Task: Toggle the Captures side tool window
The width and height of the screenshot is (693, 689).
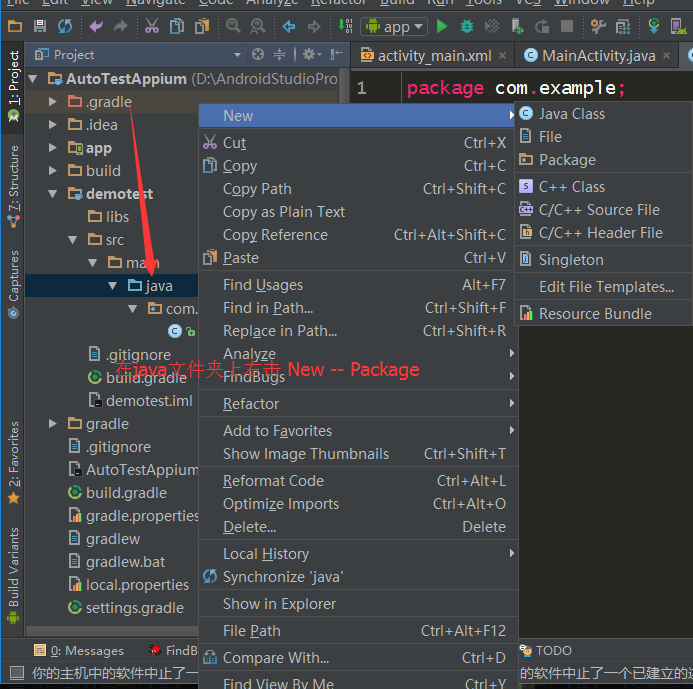Action: click(x=13, y=283)
